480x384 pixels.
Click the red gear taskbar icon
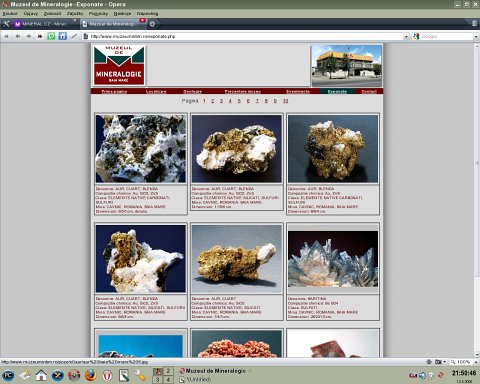pos(74,376)
